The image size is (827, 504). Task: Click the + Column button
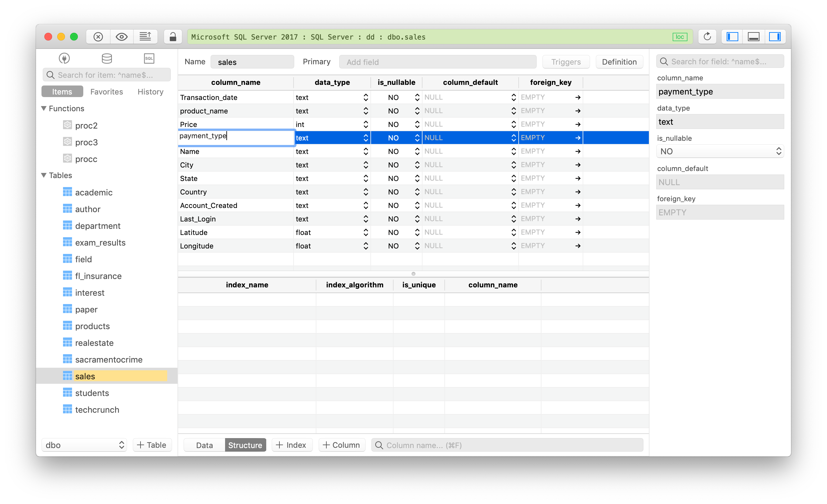click(341, 446)
